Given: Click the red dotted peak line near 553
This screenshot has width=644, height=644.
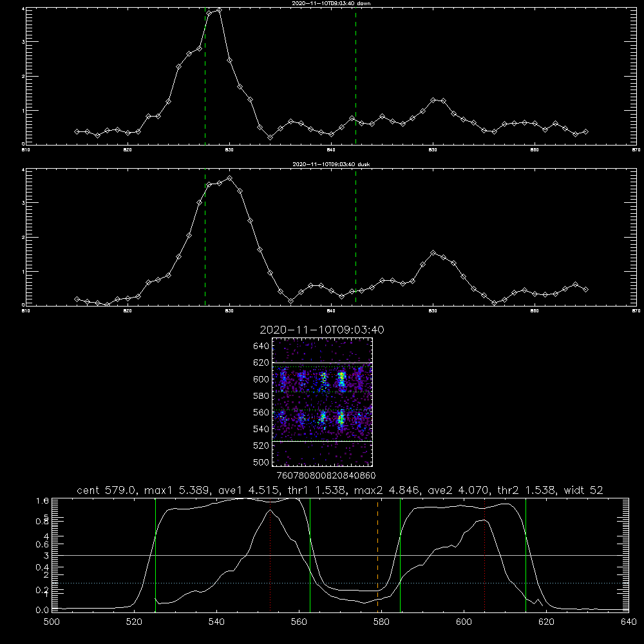Looking at the screenshot, I should (x=270, y=555).
